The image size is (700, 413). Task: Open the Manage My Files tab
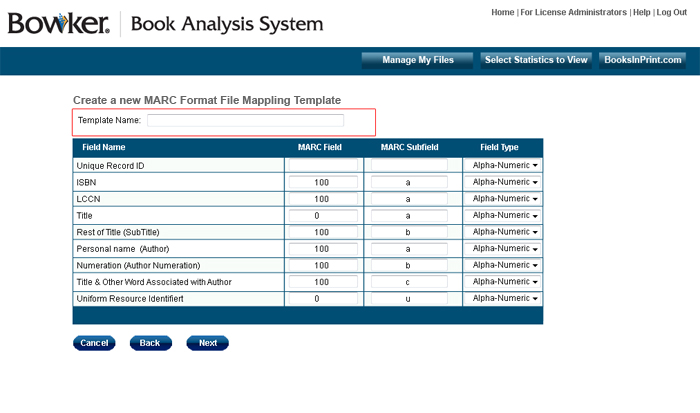[417, 60]
